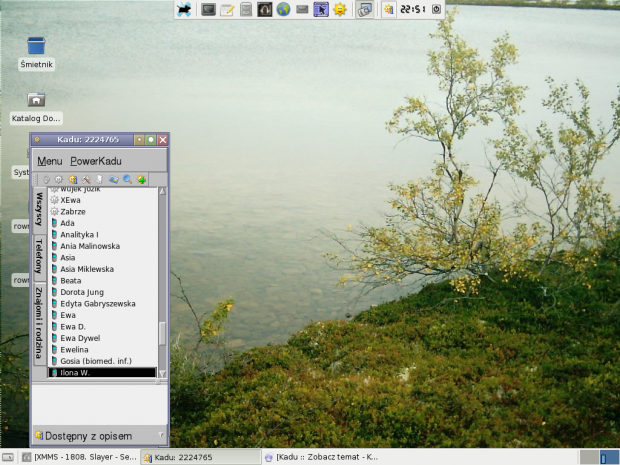Viewport: 620px width, 465px height.
Task: Click the blue window-with-cursor icon in panel
Action: (321, 9)
